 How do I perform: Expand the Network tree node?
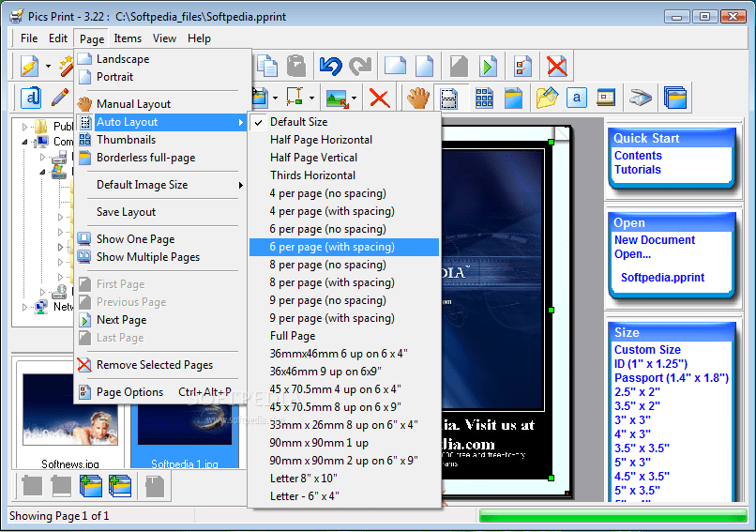pyautogui.click(x=26, y=306)
